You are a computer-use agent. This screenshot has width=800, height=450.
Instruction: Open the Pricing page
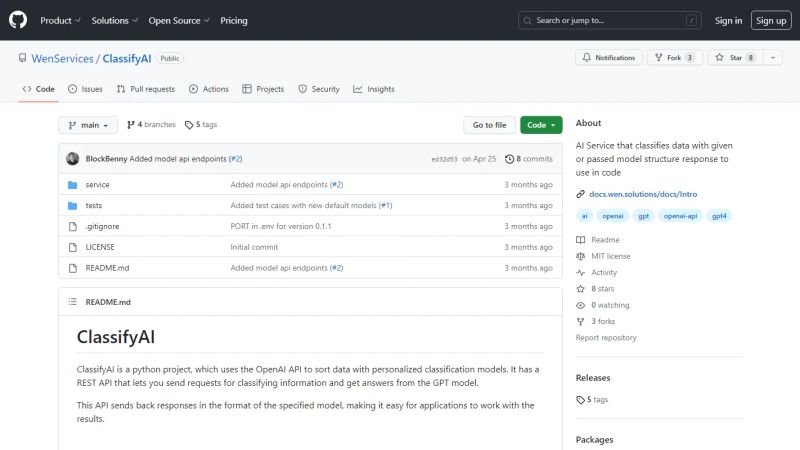tap(234, 20)
